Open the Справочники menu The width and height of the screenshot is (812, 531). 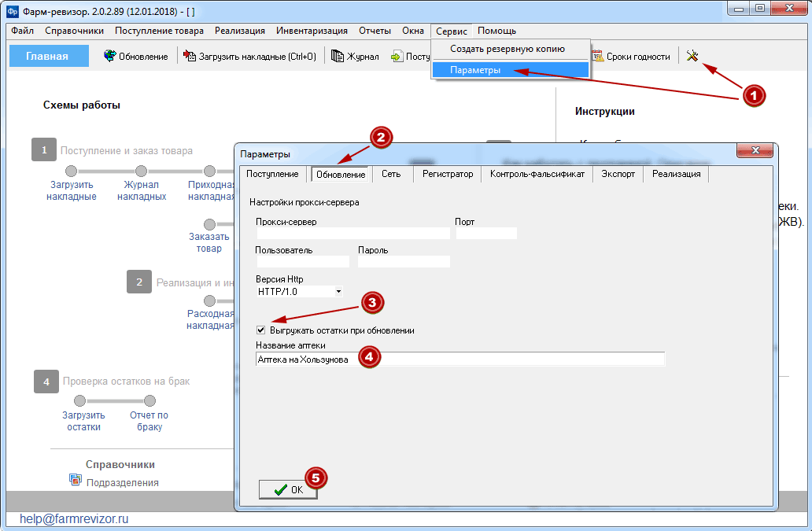tap(74, 31)
